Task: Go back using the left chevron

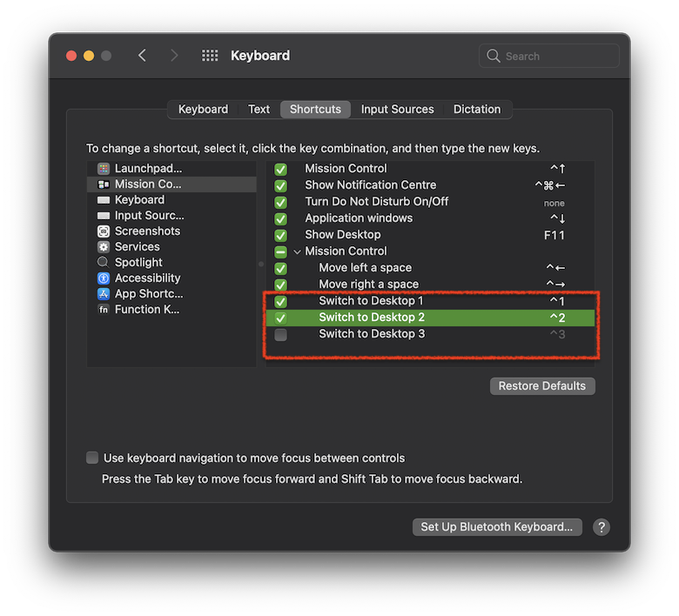Action: [x=142, y=56]
